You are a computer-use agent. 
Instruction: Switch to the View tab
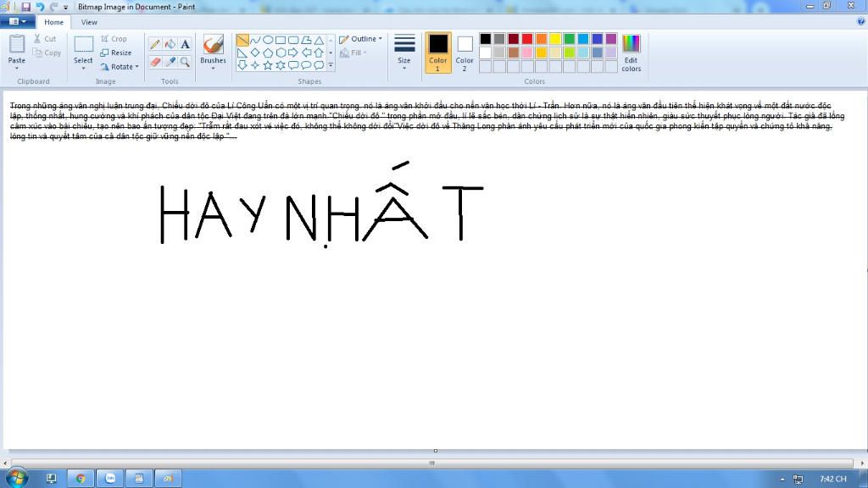point(89,22)
